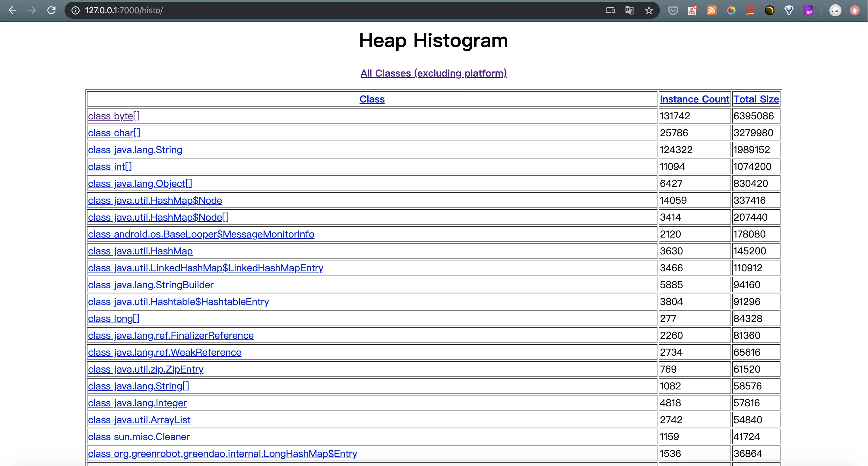Open the alien profile avatar

click(x=835, y=11)
